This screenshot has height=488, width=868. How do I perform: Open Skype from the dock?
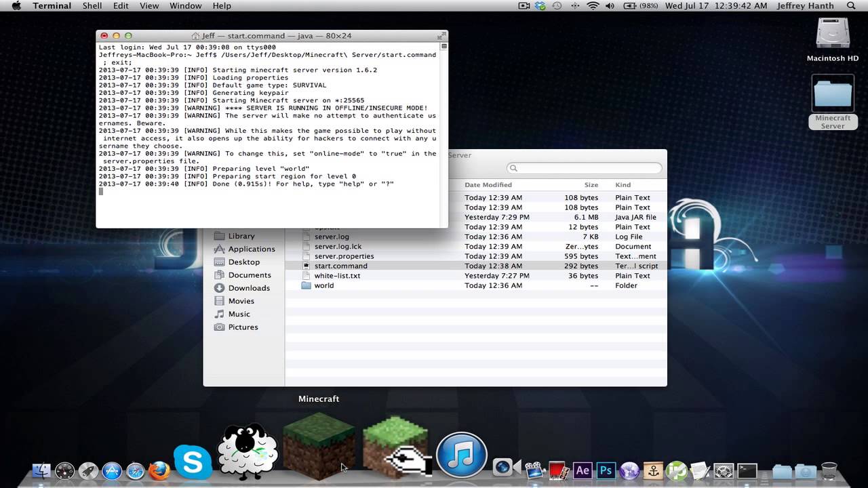193,462
